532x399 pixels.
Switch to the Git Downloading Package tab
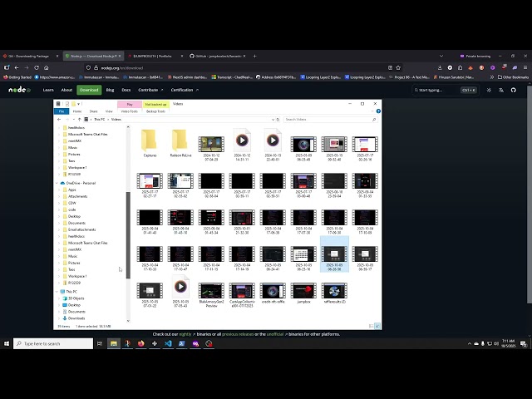tap(28, 56)
